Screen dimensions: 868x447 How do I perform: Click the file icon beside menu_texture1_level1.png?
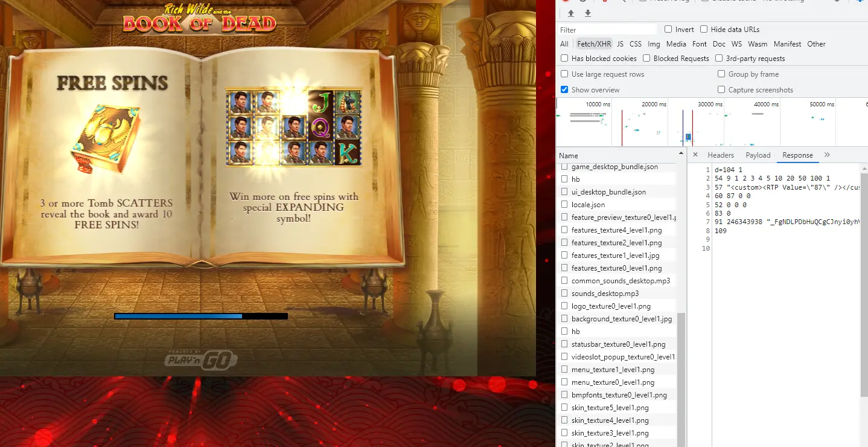(x=564, y=370)
